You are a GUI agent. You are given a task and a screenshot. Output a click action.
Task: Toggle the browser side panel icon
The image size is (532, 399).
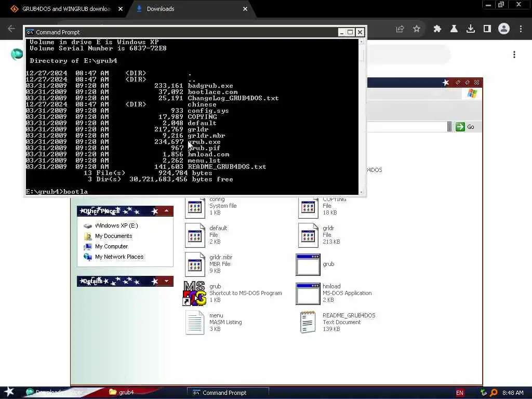click(487, 29)
